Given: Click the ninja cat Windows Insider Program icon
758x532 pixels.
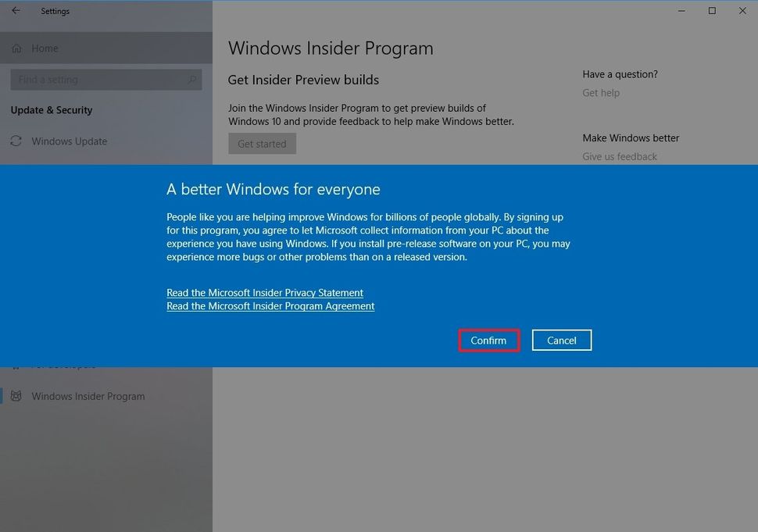Looking at the screenshot, I should click(x=16, y=396).
